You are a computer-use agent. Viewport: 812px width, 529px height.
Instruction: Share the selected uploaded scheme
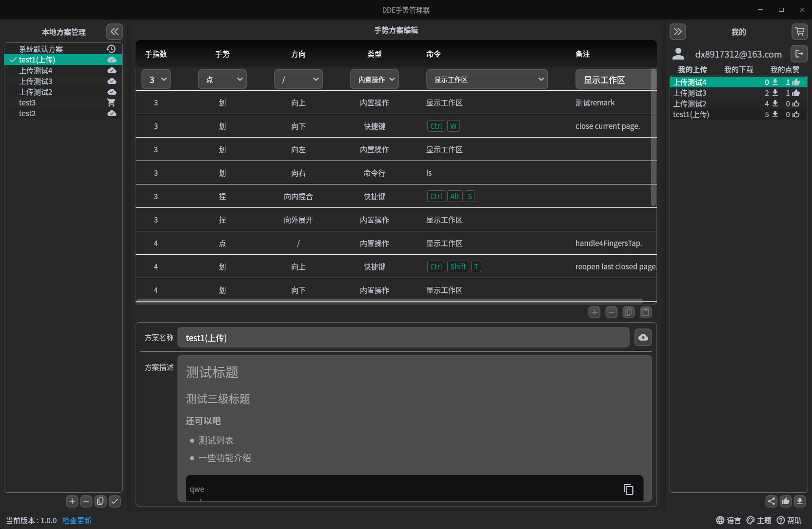pos(772,501)
